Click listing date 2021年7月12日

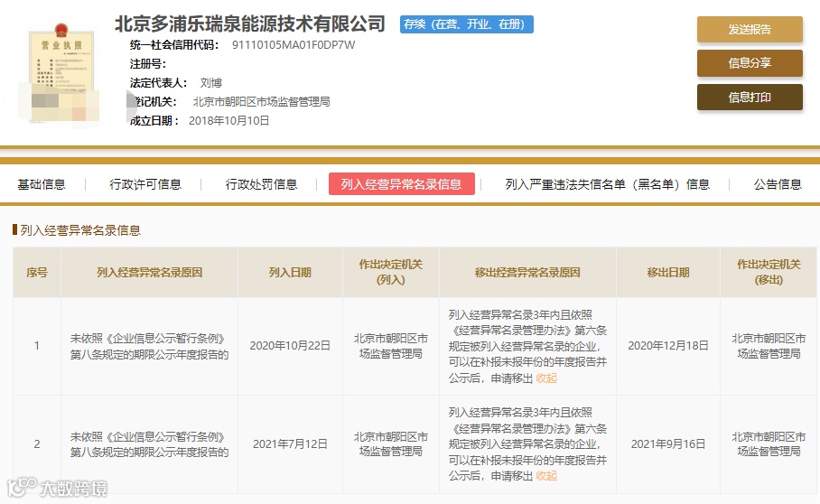pos(290,443)
